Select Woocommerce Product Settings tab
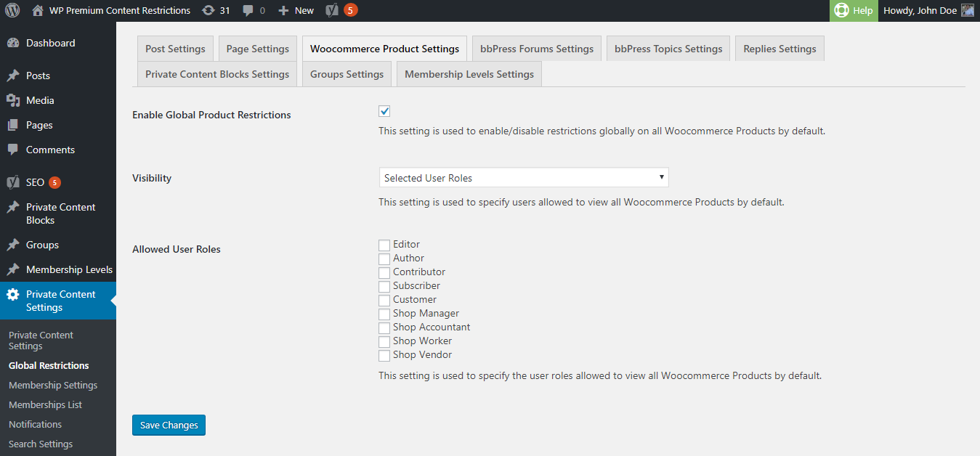980x456 pixels. pos(384,49)
